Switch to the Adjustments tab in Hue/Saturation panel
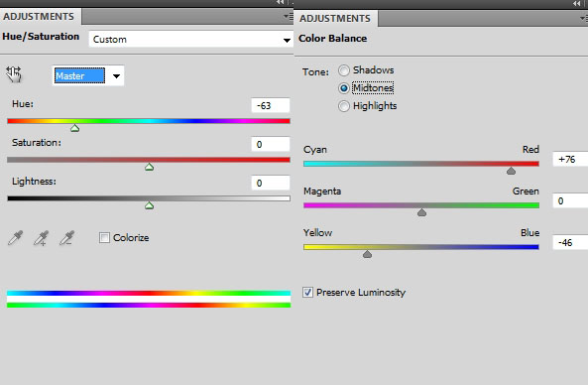Screen dimensions: 588x385 (39, 17)
